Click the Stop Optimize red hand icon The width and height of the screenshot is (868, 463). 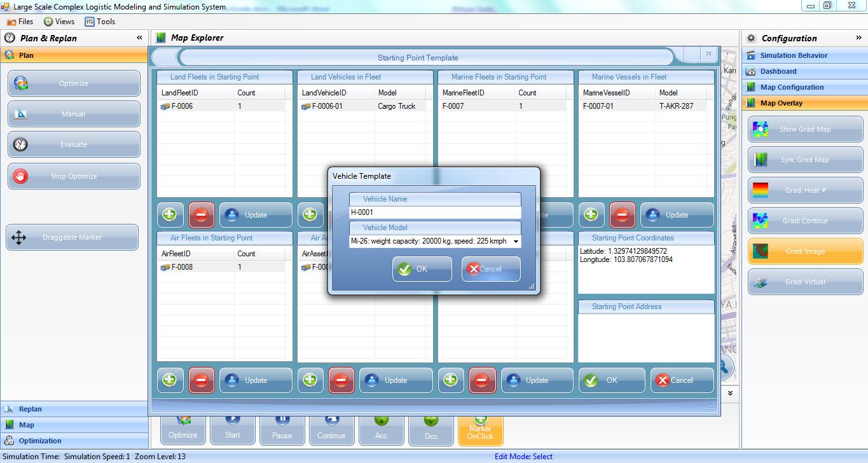point(21,176)
